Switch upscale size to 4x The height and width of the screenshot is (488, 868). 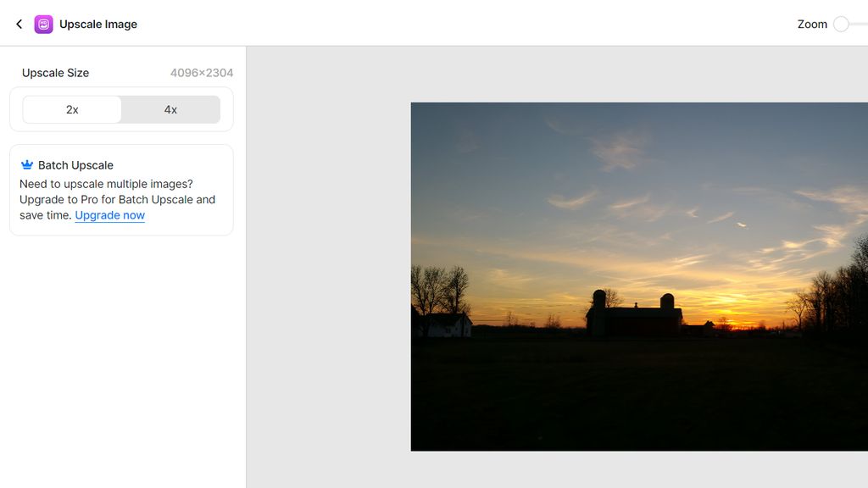[170, 109]
